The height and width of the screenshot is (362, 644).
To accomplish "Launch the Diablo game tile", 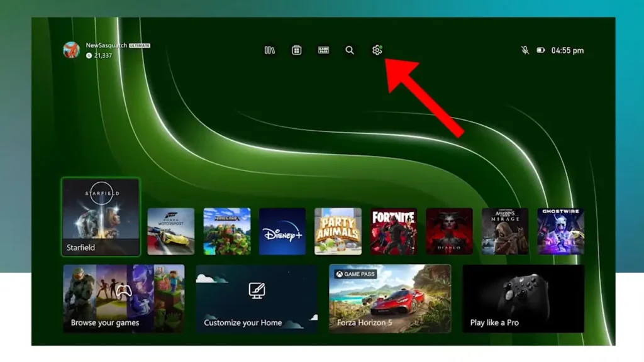I will click(449, 231).
